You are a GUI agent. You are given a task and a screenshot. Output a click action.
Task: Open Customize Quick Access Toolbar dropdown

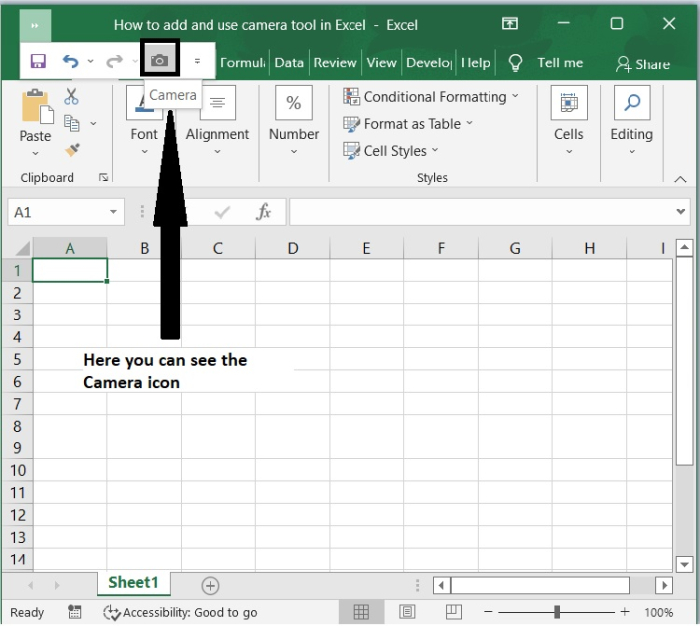197,61
